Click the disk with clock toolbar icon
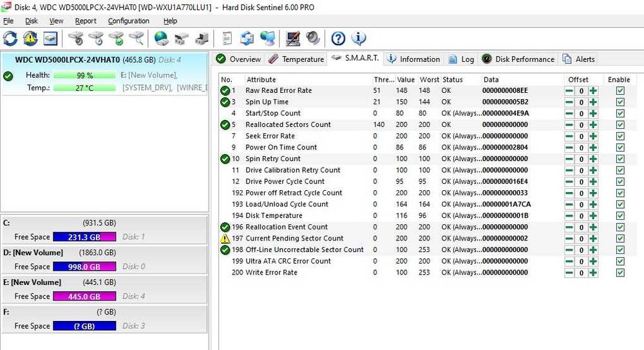The image size is (644, 350). coord(96,39)
